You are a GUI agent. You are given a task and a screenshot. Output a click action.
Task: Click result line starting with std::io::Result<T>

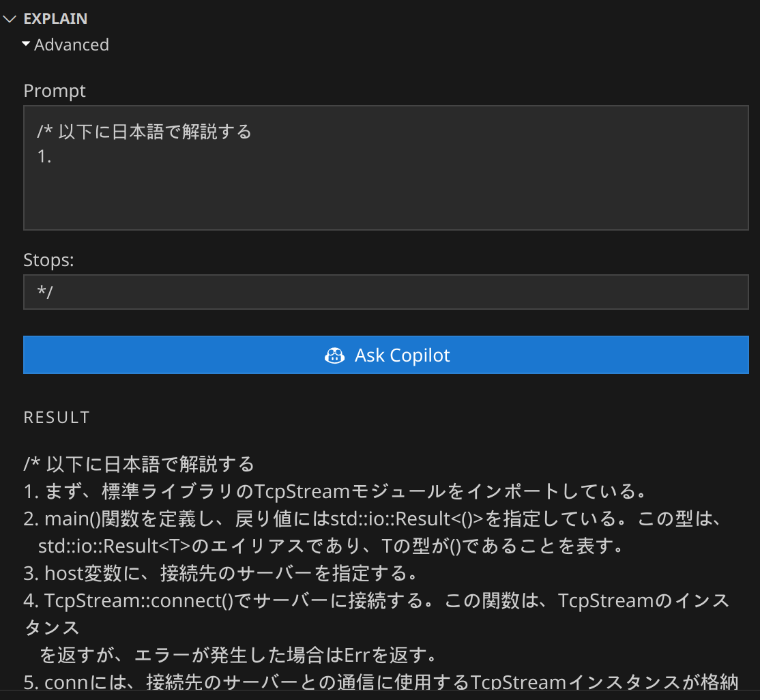331,546
